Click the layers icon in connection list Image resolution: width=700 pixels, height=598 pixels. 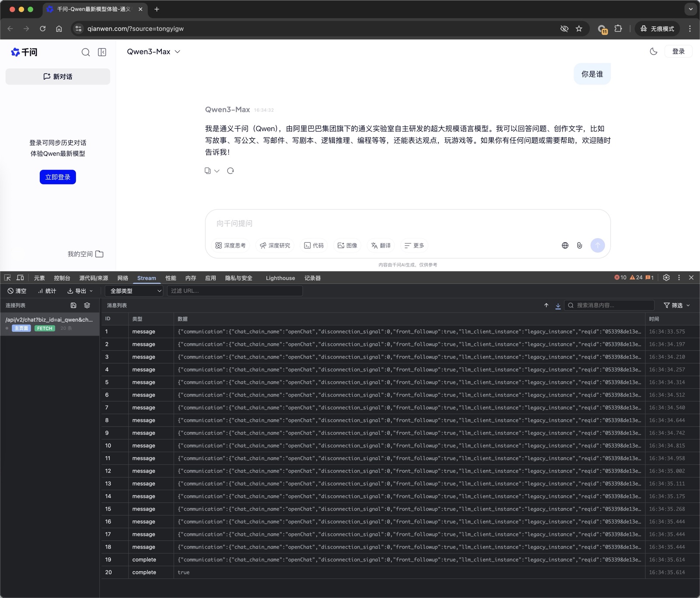click(x=87, y=306)
